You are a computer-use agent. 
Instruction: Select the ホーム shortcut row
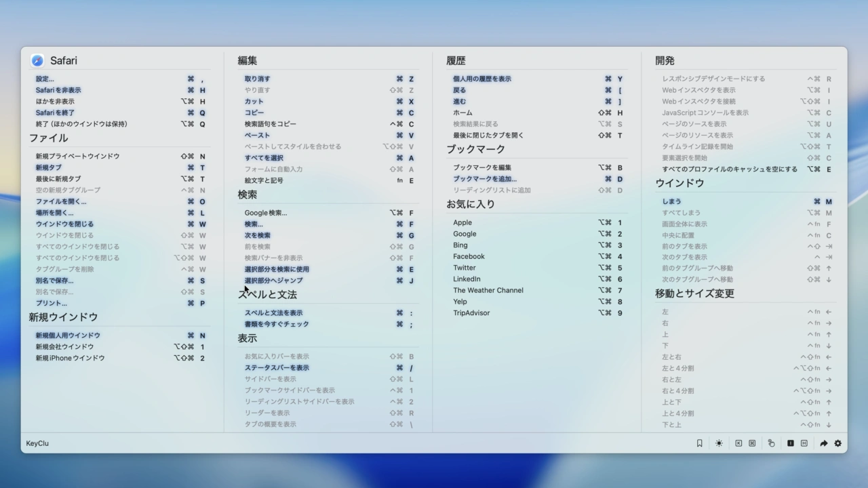(x=538, y=113)
